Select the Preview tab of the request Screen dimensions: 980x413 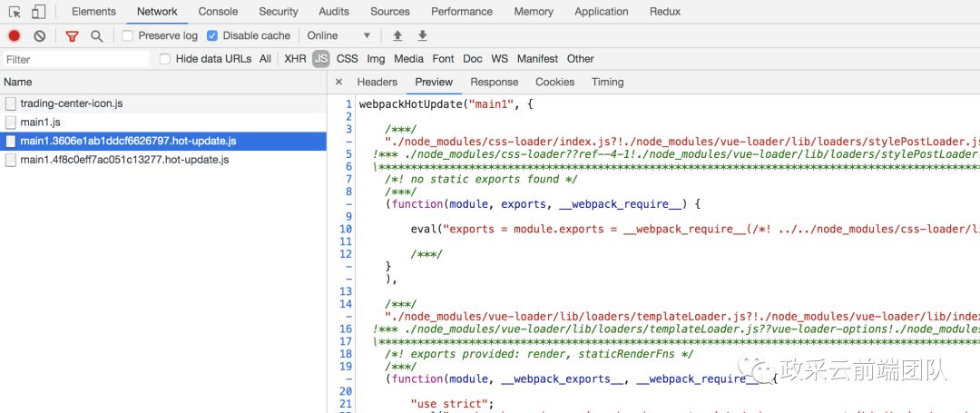(x=434, y=82)
